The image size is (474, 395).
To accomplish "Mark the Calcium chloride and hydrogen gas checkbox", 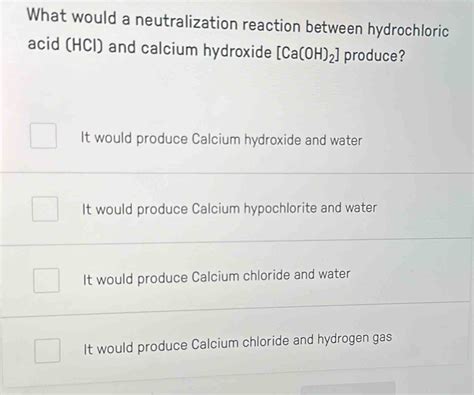I will (x=47, y=350).
